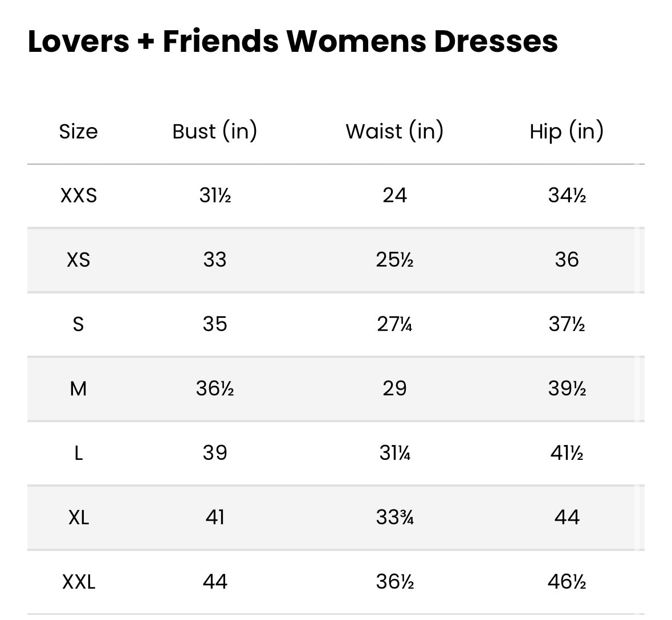Click the XXL hip value 46½
Screen dimensions: 672x620
pyautogui.click(x=567, y=582)
